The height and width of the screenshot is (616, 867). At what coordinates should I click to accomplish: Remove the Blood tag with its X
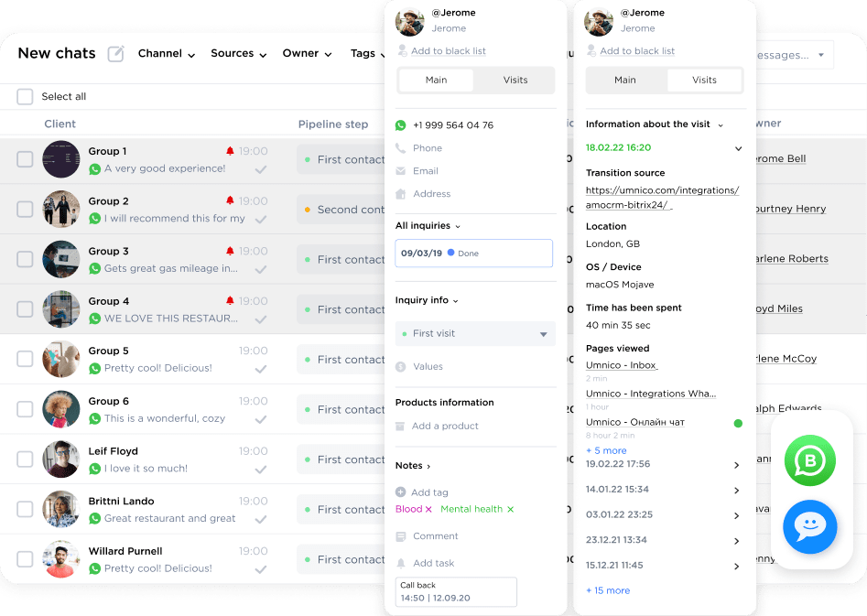[x=427, y=508]
